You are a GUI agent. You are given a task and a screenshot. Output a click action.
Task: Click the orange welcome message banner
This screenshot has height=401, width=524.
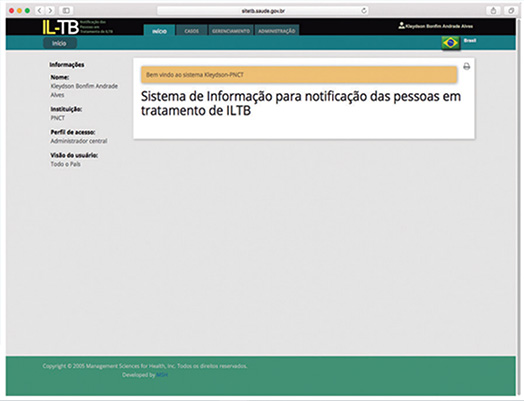tap(299, 75)
